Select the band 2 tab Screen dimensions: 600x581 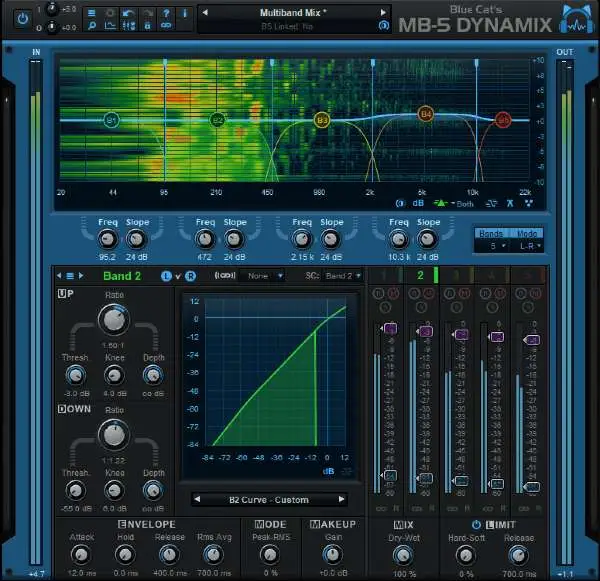coord(421,275)
